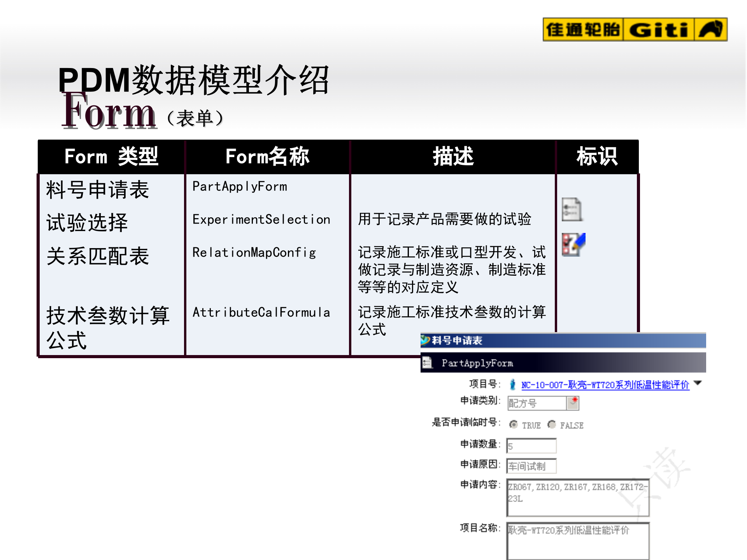The image size is (747, 560).
Task: Select the form document icon in 标识 column
Action: pos(572,209)
